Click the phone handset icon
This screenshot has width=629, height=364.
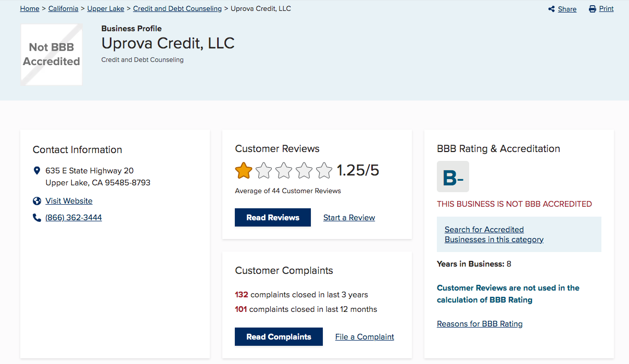click(37, 218)
